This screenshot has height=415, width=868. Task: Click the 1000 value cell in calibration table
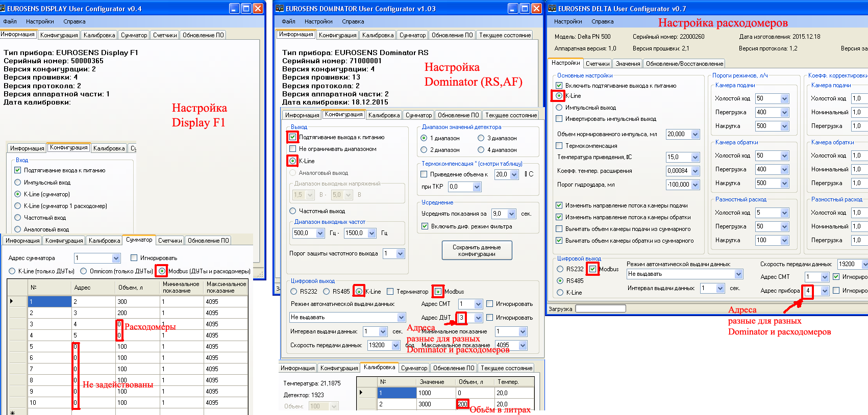point(436,393)
